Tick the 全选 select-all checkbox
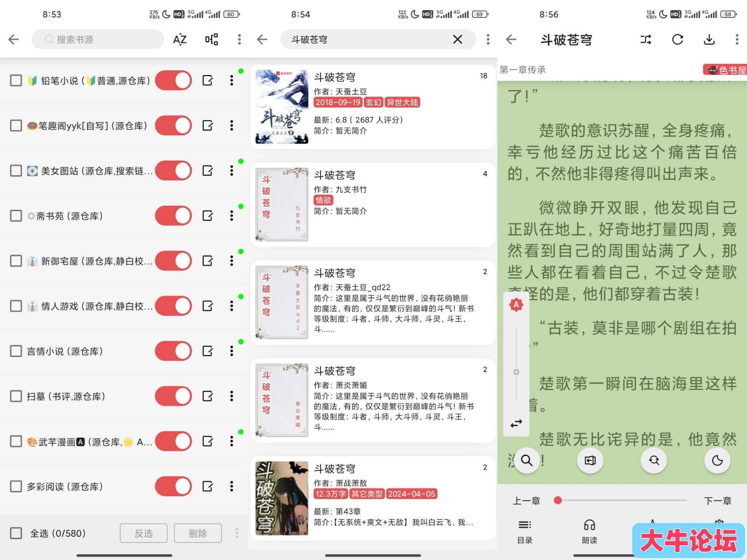 click(x=16, y=533)
